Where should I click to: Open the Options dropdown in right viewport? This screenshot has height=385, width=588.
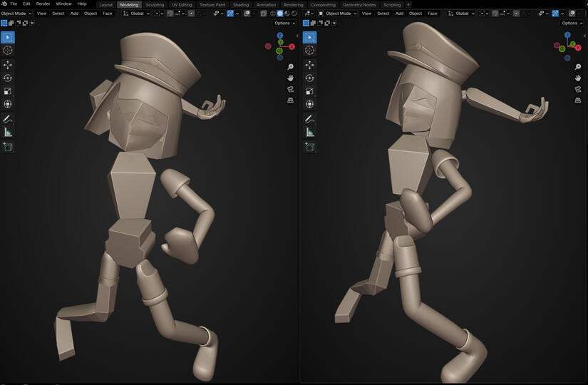pyautogui.click(x=572, y=23)
